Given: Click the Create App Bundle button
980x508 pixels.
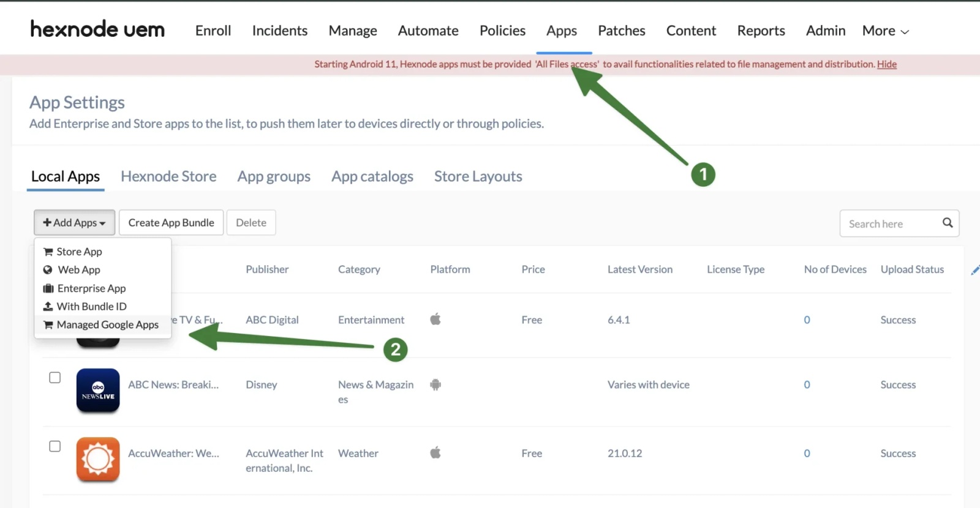Looking at the screenshot, I should [171, 223].
